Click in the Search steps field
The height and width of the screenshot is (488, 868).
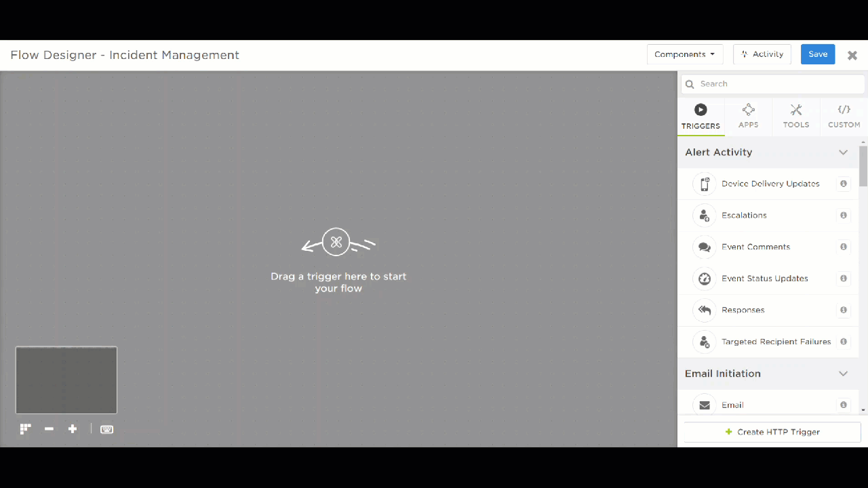coord(773,84)
